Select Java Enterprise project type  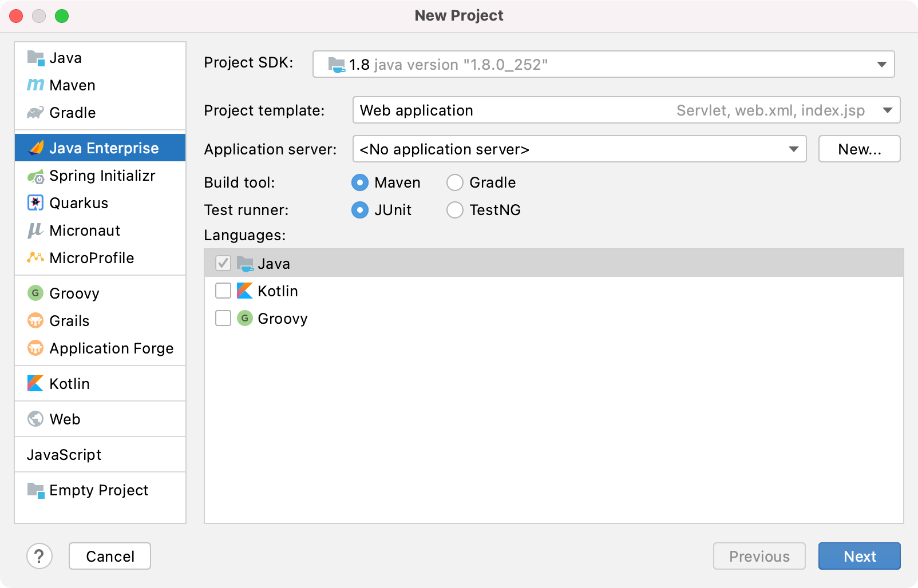click(100, 148)
